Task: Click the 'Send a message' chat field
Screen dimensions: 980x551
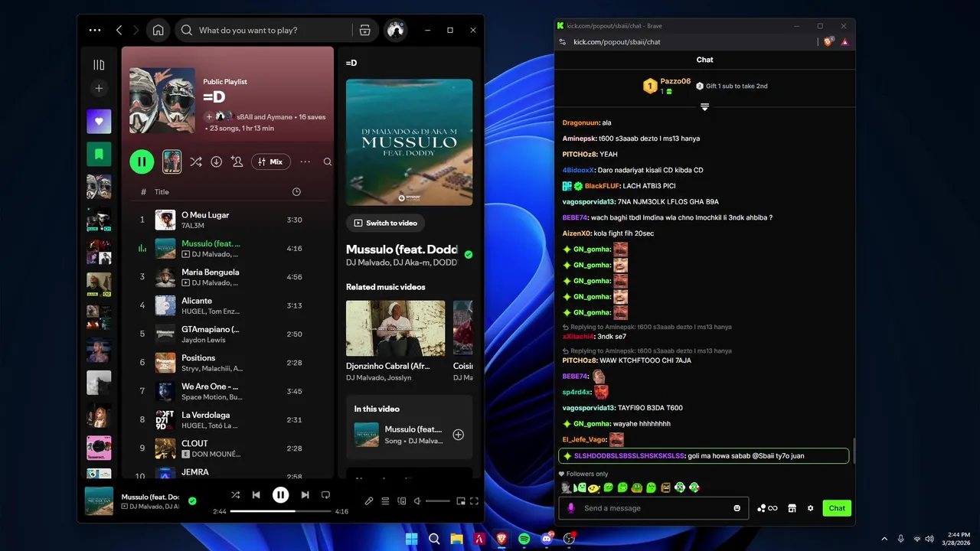Action: pos(654,508)
